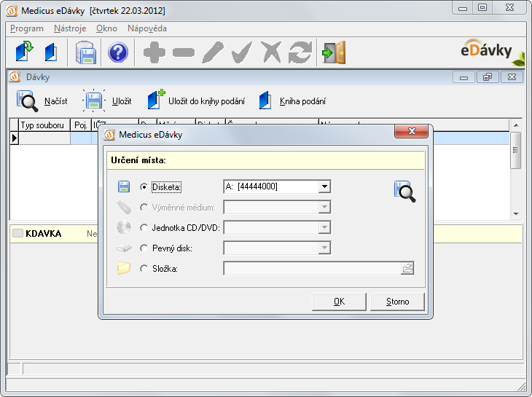
Task: Click the Načíst label
Action: pos(55,101)
